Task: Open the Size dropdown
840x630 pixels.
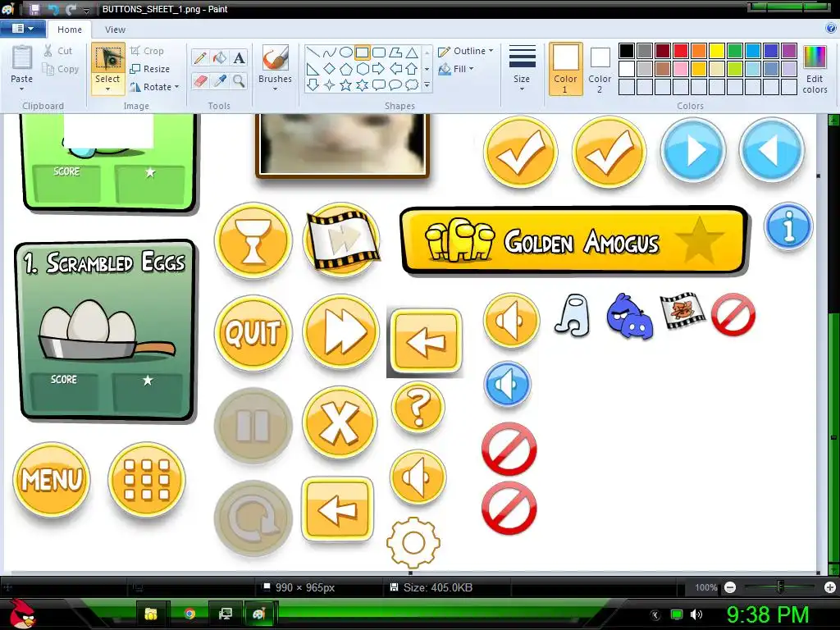Action: (x=522, y=70)
